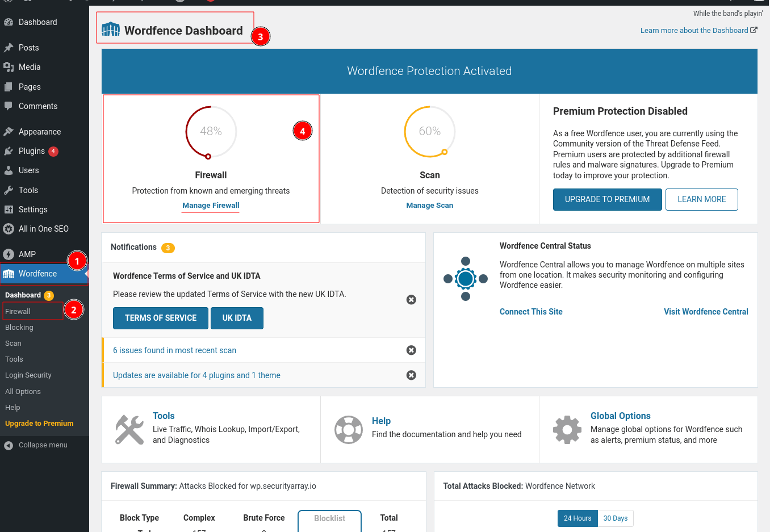Viewport: 770px width, 532px height.
Task: Dismiss the plugin updates available notification
Action: point(411,375)
